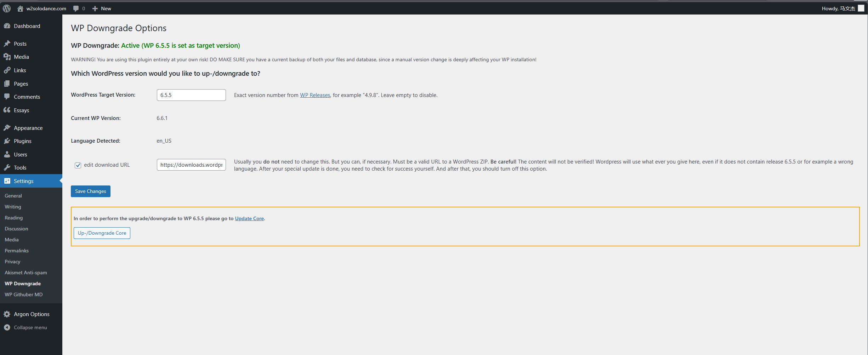
Task: Click the Dashboard gauge icon in sidebar
Action: tap(7, 26)
